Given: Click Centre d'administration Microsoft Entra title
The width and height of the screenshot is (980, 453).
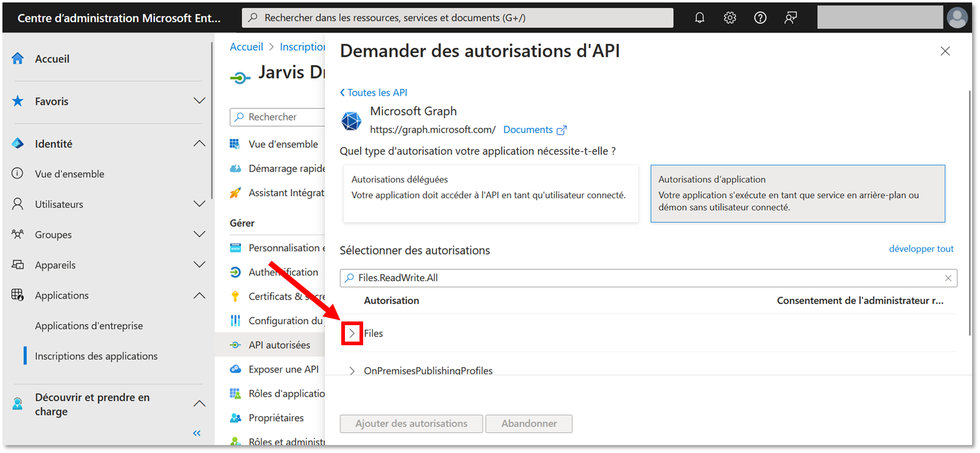Looking at the screenshot, I should 119,18.
